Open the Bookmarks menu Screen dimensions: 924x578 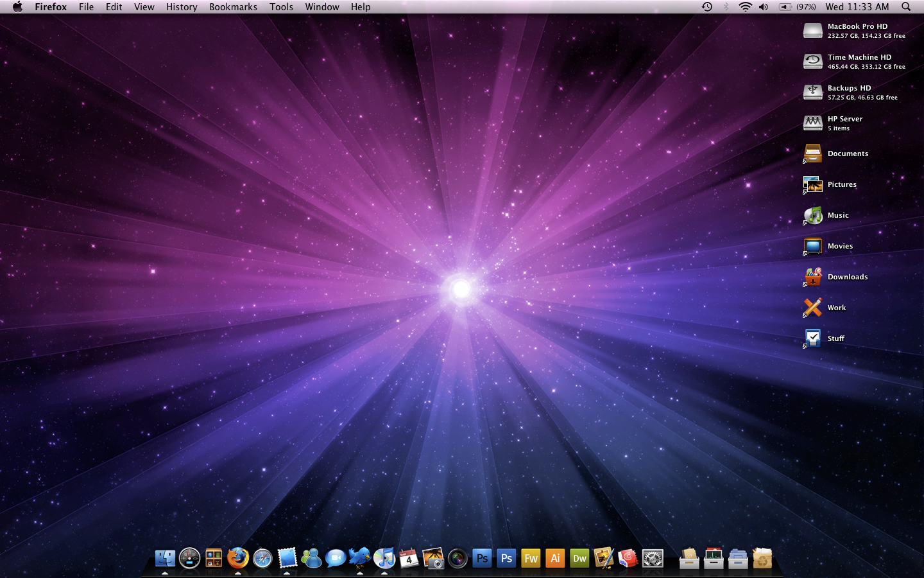pos(233,7)
